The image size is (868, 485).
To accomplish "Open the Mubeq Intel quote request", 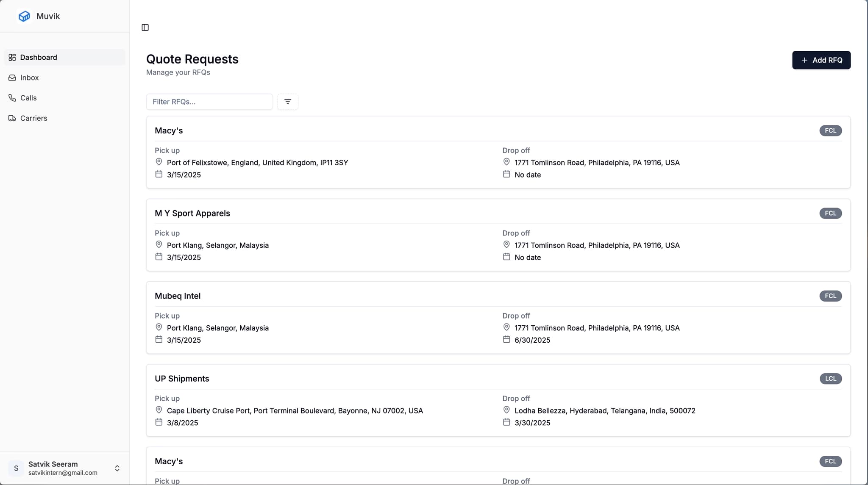I will (178, 296).
